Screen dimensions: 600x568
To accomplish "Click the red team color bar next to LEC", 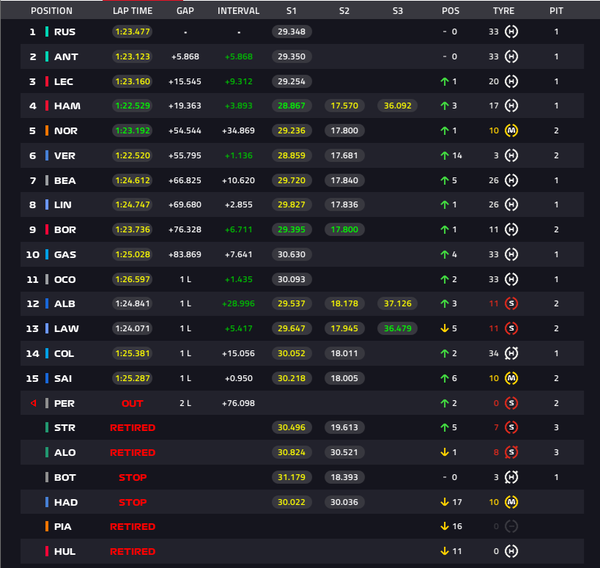I will [x=47, y=82].
